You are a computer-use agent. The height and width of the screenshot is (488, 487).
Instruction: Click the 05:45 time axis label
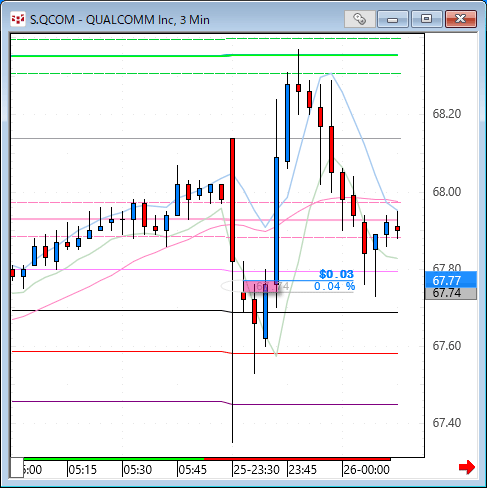[x=192, y=470]
